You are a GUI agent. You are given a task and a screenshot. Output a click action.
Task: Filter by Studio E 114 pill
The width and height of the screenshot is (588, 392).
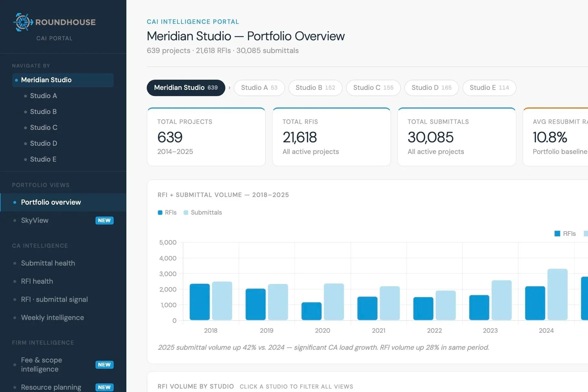click(489, 88)
